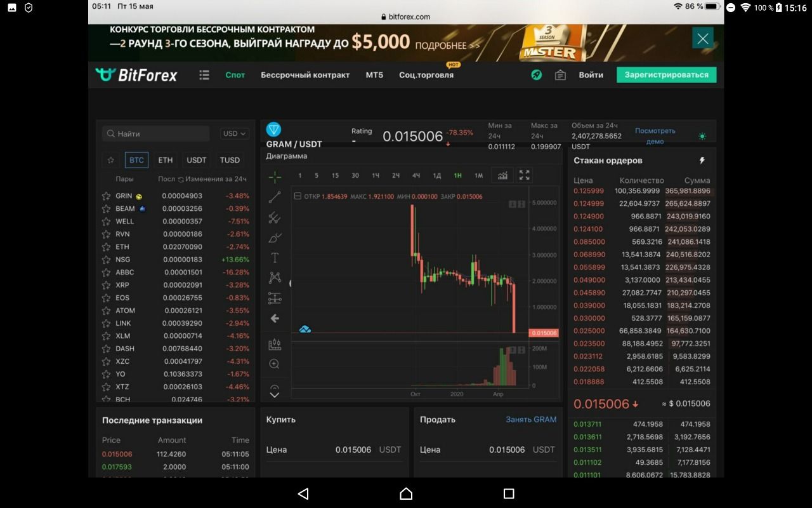The height and width of the screenshot is (508, 812).
Task: Click the back arrow in chart toolbar
Action: (x=275, y=319)
